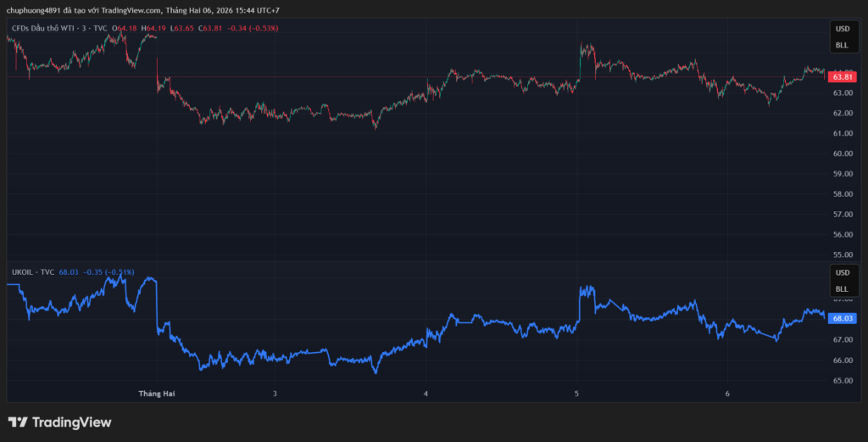Click the CFDs Dầu thô WTI symbol title
This screenshot has height=442, width=868.
tap(48, 28)
